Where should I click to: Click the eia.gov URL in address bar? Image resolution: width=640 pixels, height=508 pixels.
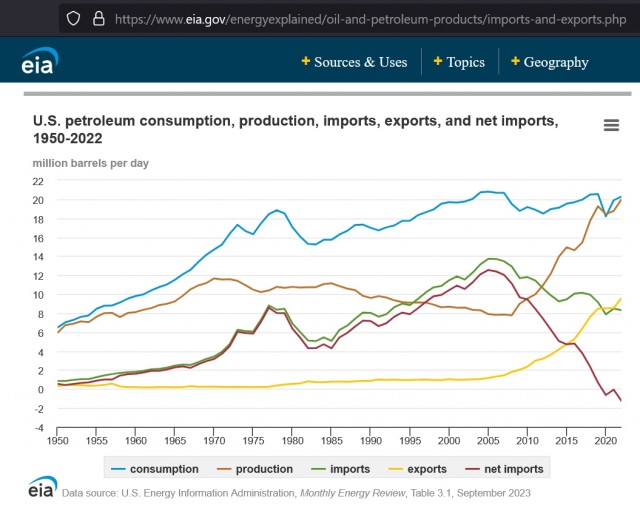point(370,19)
